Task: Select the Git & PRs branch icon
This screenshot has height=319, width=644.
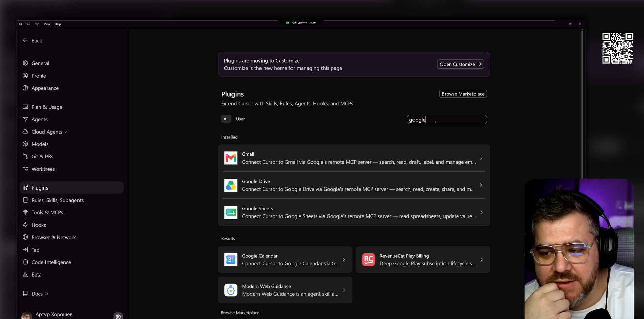Action: (25, 156)
